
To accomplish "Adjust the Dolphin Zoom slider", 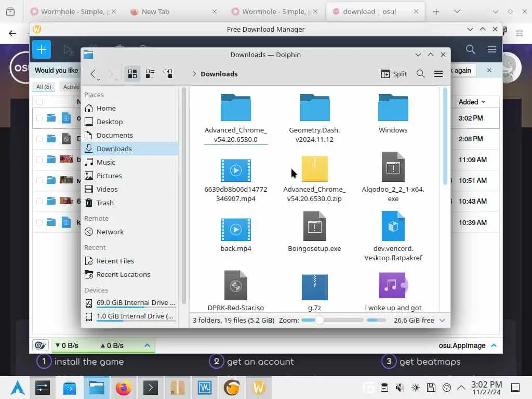I will pyautogui.click(x=332, y=320).
